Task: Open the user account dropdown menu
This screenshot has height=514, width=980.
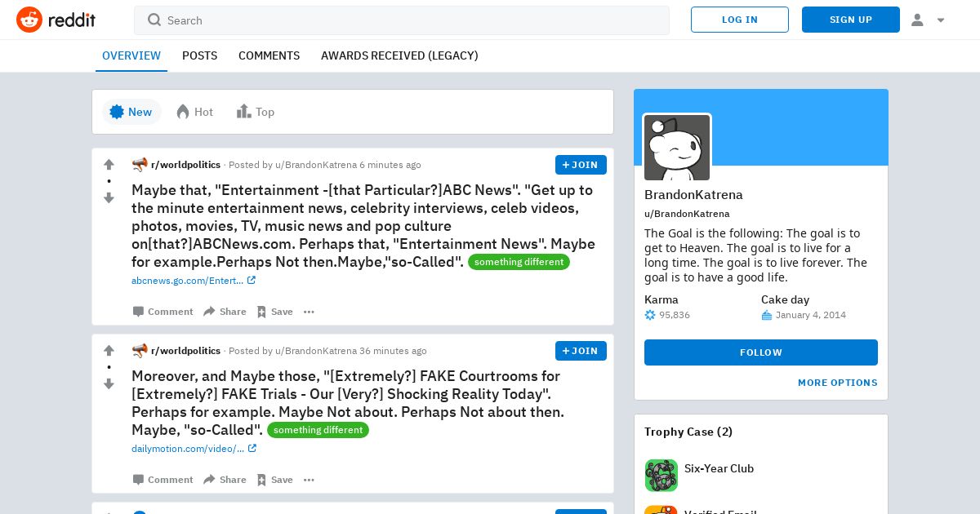Action: tap(928, 20)
